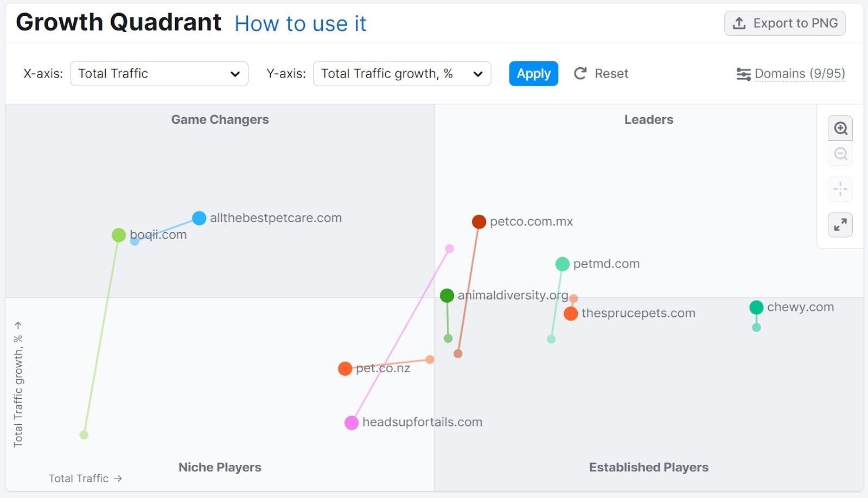Open the X-axis Total Traffic dropdown
Screen dimensions: 868x498
tap(159, 73)
